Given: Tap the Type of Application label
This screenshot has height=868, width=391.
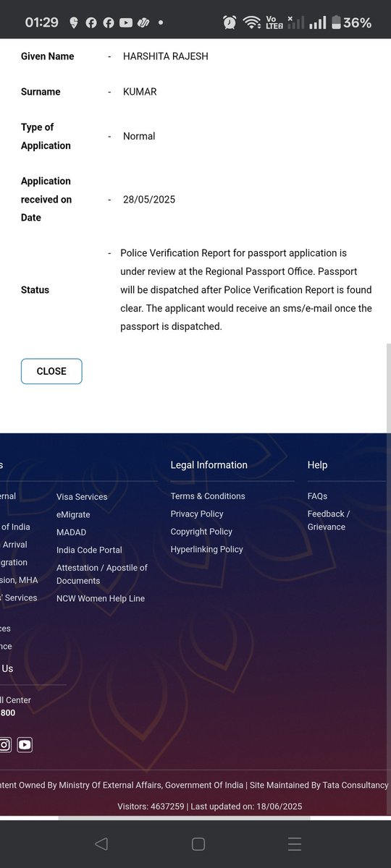Looking at the screenshot, I should 46,136.
